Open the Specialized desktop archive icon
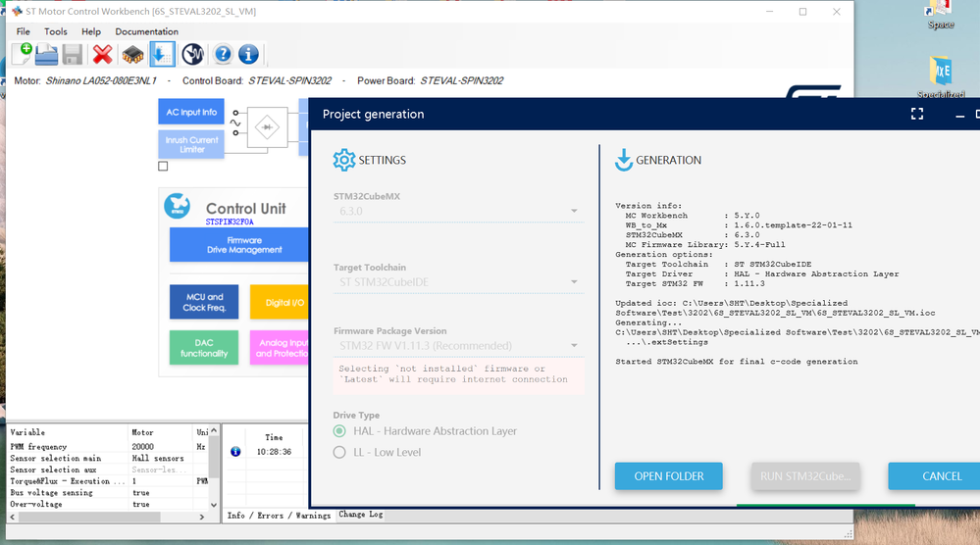Image resolution: width=980 pixels, height=545 pixels. pos(941,76)
